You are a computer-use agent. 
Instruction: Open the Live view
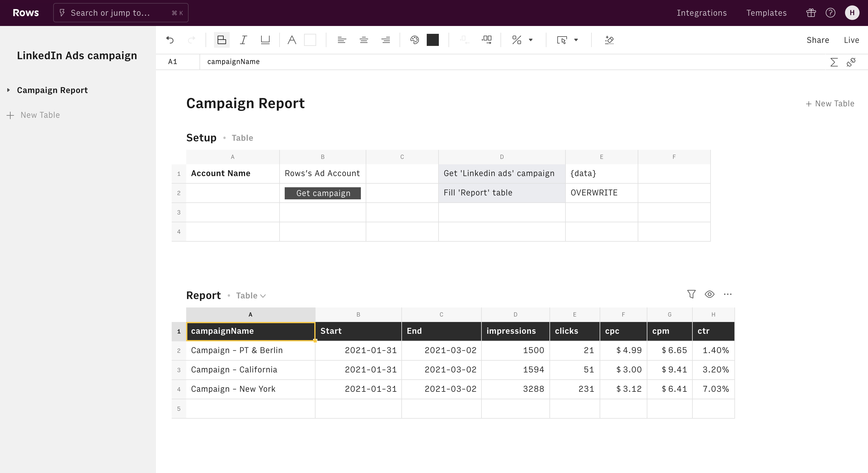(x=851, y=40)
